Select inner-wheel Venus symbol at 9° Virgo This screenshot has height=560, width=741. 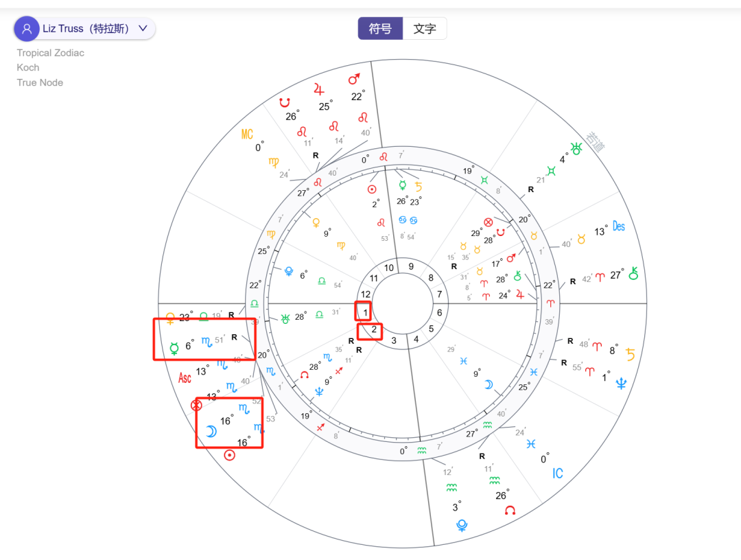316,222
